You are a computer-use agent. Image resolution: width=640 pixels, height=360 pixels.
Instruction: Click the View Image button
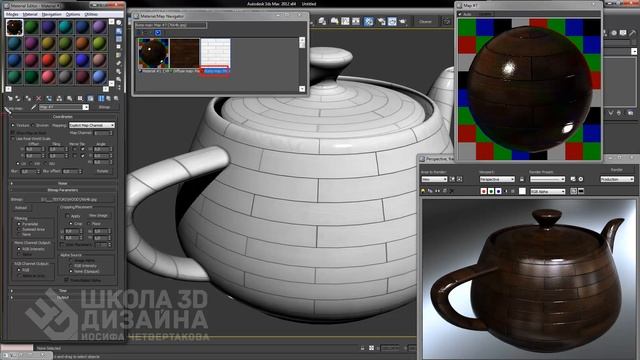98,216
